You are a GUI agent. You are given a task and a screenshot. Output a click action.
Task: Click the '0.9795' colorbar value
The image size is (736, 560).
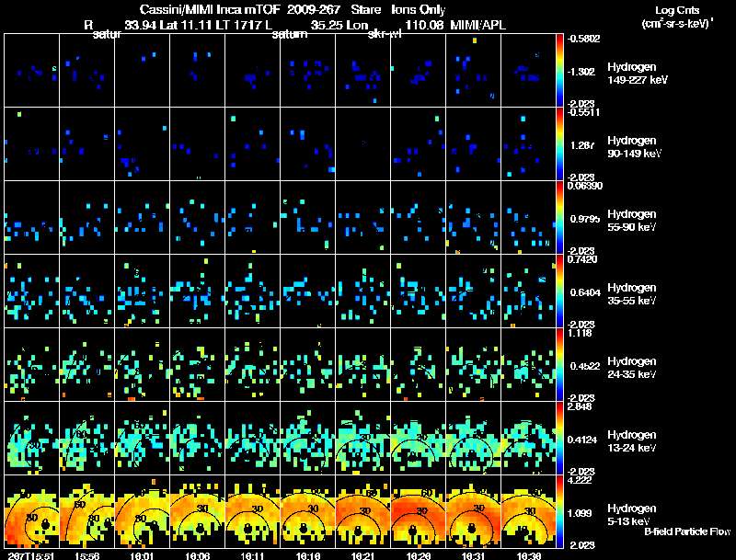(x=585, y=219)
